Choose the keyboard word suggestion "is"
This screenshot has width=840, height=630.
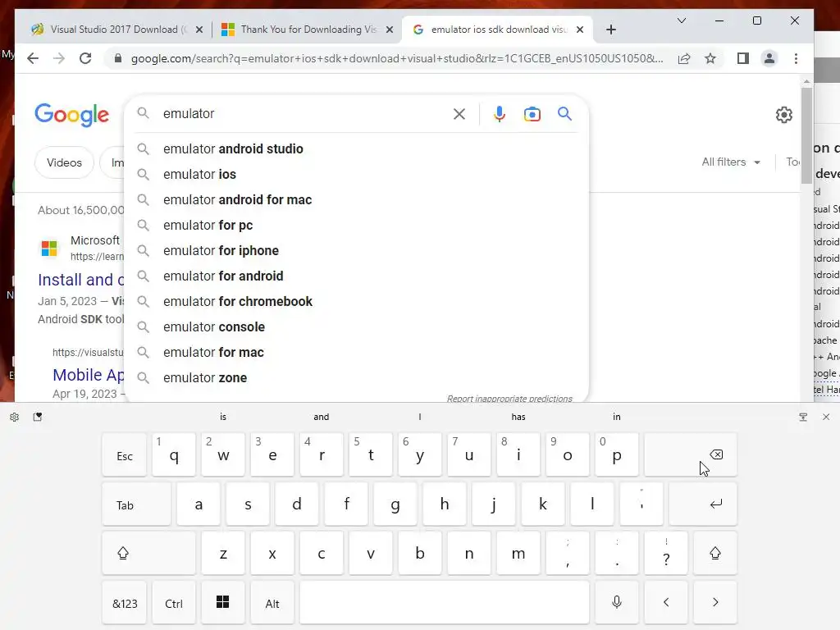pos(223,417)
